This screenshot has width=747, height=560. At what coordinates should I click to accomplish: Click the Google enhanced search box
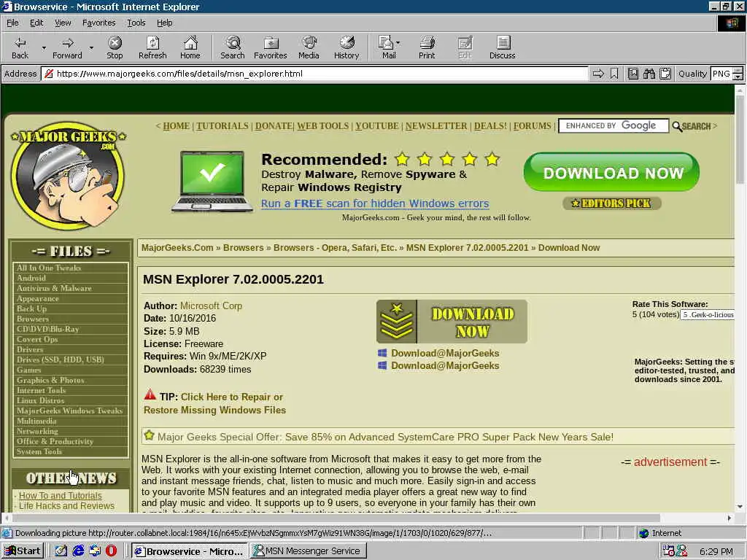pyautogui.click(x=614, y=125)
